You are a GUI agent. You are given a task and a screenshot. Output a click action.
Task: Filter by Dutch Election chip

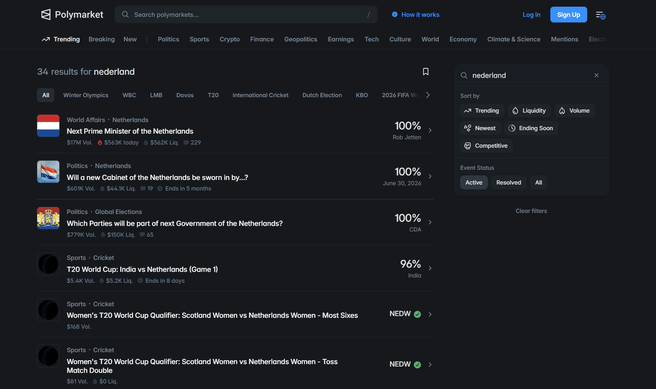pos(322,95)
